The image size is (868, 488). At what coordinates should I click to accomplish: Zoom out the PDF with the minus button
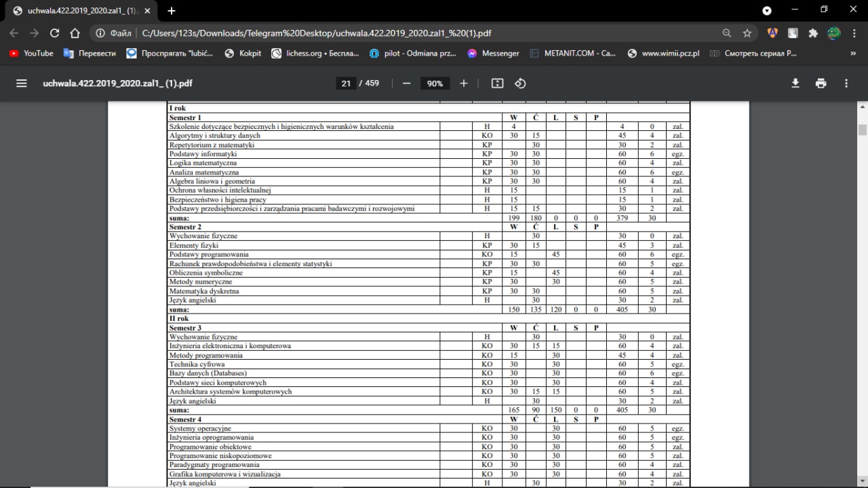[406, 83]
